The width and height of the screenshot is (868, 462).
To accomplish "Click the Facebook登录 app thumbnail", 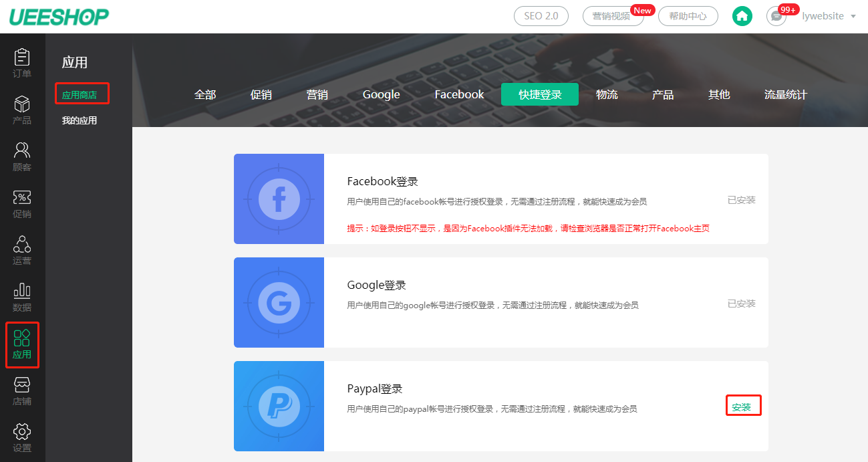I will pos(279,199).
